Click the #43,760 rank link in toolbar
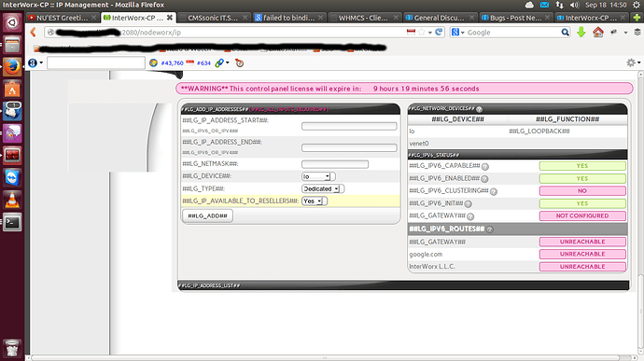Viewport: 644px width, 361px height. 172,62
